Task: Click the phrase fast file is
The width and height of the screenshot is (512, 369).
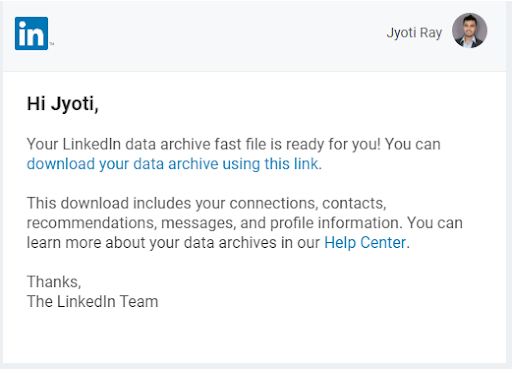Action: 248,144
